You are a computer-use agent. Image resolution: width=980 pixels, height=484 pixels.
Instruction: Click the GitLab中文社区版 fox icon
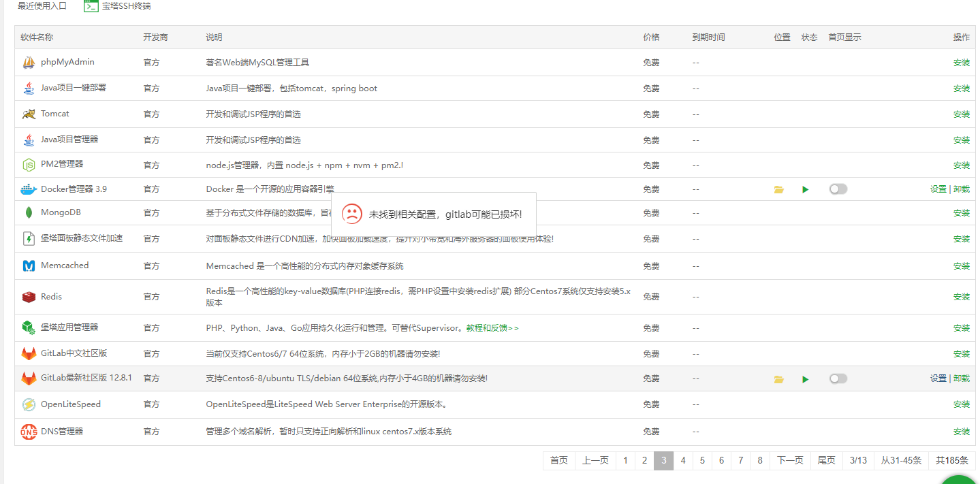click(29, 354)
